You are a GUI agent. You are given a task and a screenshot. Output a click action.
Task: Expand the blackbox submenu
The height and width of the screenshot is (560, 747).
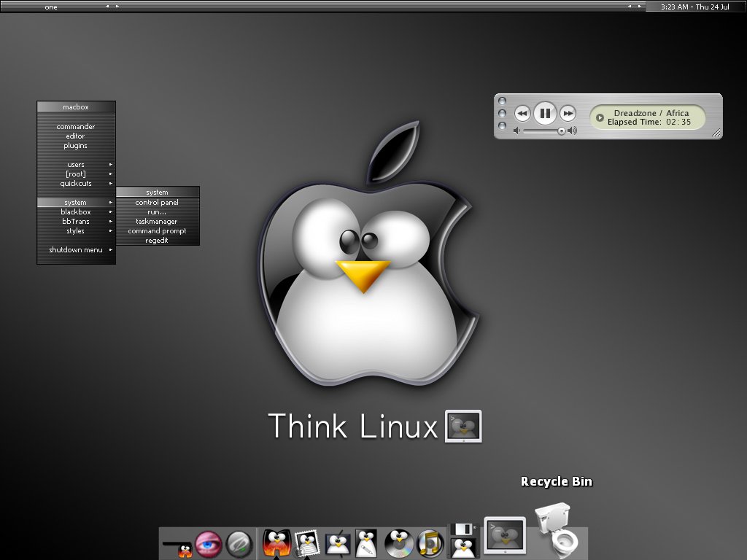tap(76, 212)
